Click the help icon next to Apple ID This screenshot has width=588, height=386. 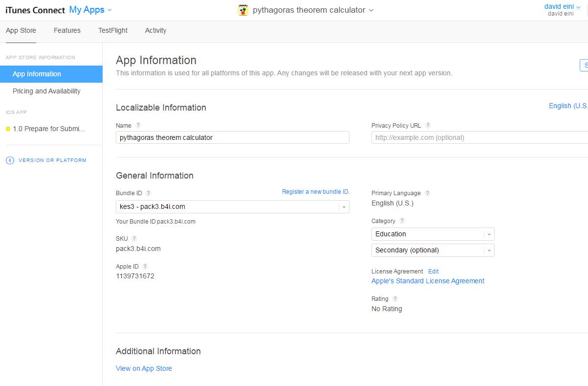click(x=145, y=267)
